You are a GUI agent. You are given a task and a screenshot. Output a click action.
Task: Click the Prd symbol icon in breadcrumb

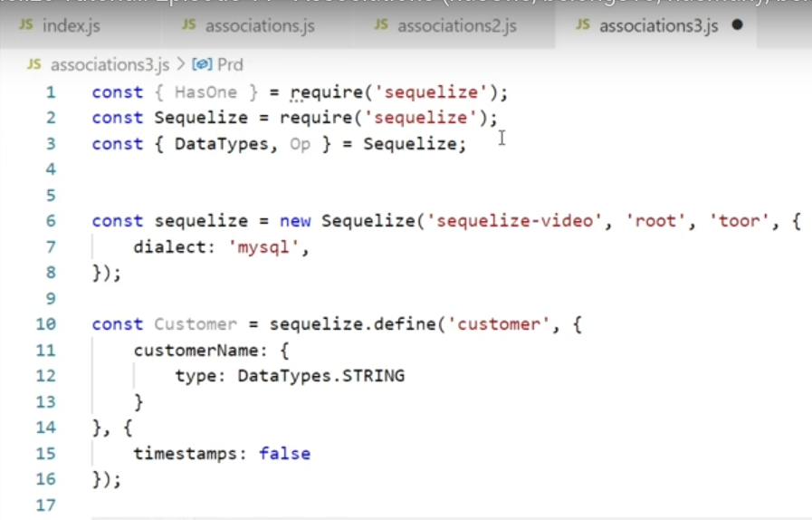pyautogui.click(x=202, y=64)
